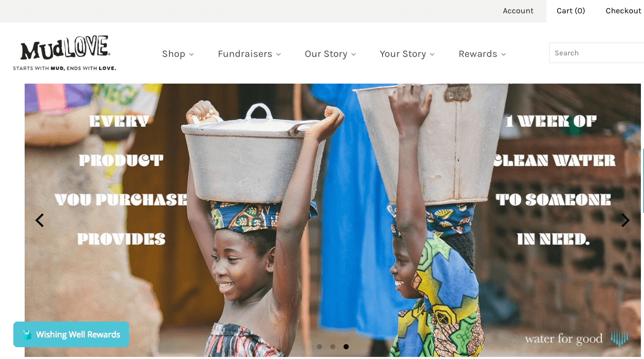Click the water for good logo
The width and height of the screenshot is (644, 359).
click(x=576, y=338)
